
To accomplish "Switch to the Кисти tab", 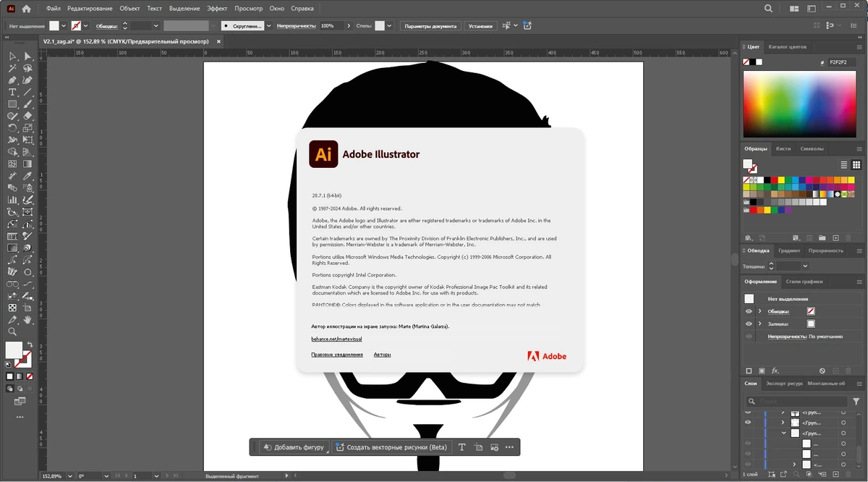I will [783, 148].
